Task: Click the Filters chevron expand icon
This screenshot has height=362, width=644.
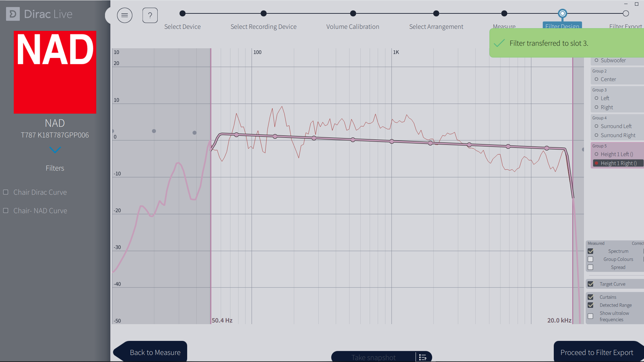Action: 55,149
